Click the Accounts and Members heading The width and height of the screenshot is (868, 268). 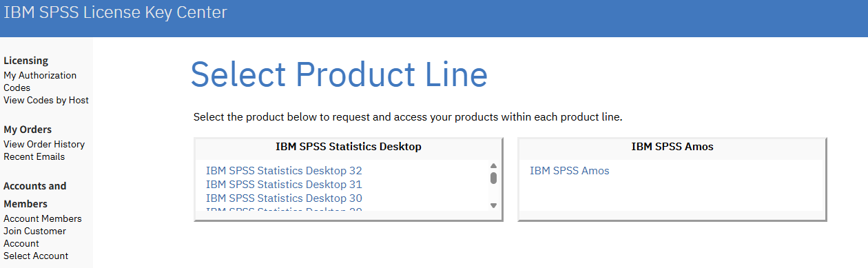(35, 195)
